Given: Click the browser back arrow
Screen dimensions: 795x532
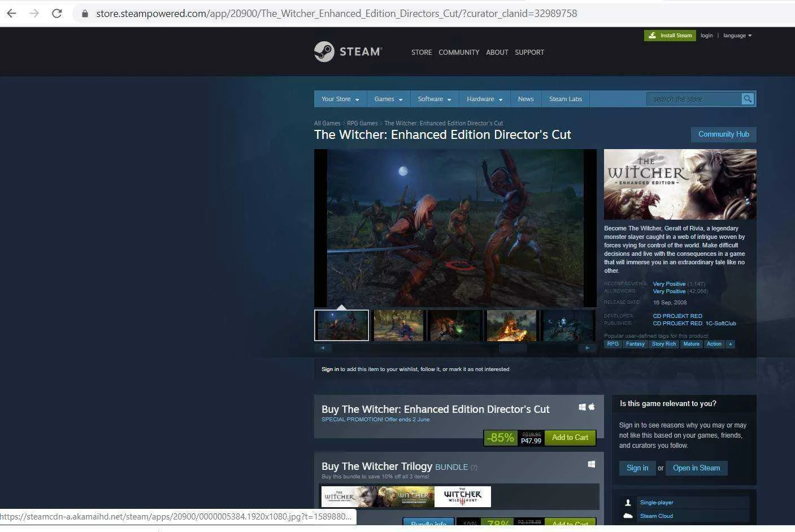Looking at the screenshot, I should point(12,14).
